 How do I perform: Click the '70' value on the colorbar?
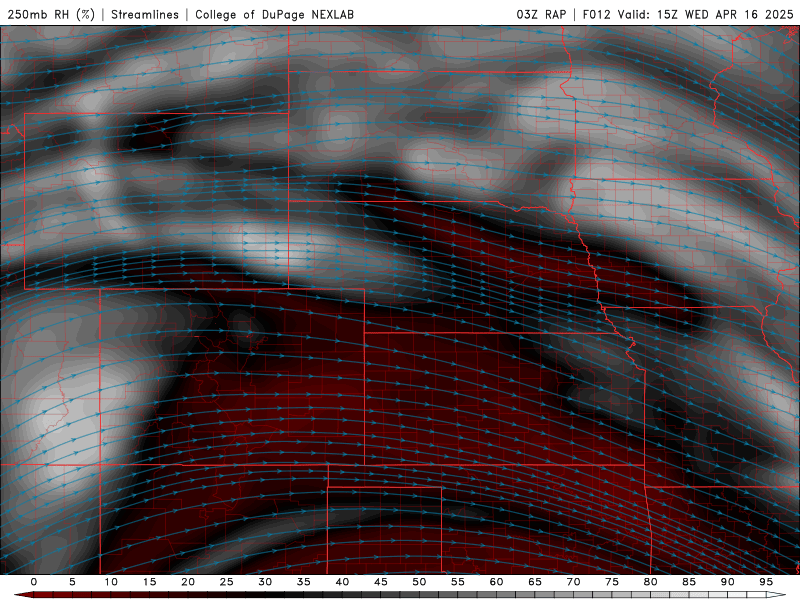click(x=573, y=582)
